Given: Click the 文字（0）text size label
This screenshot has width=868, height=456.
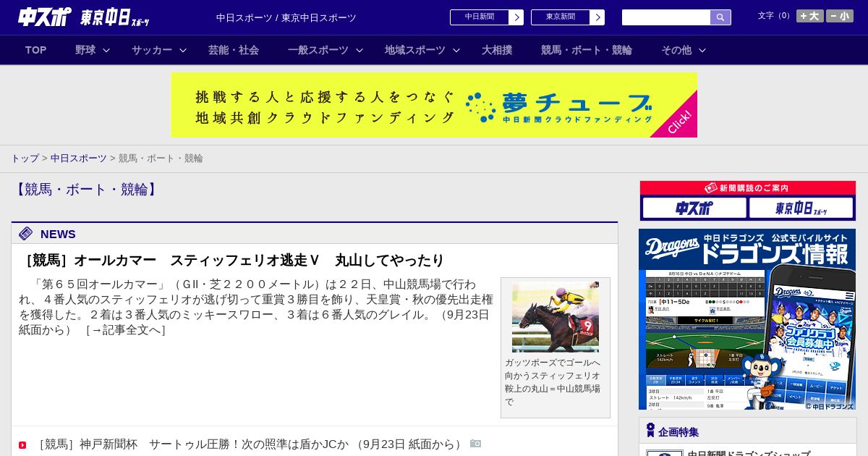Looking at the screenshot, I should click(775, 15).
